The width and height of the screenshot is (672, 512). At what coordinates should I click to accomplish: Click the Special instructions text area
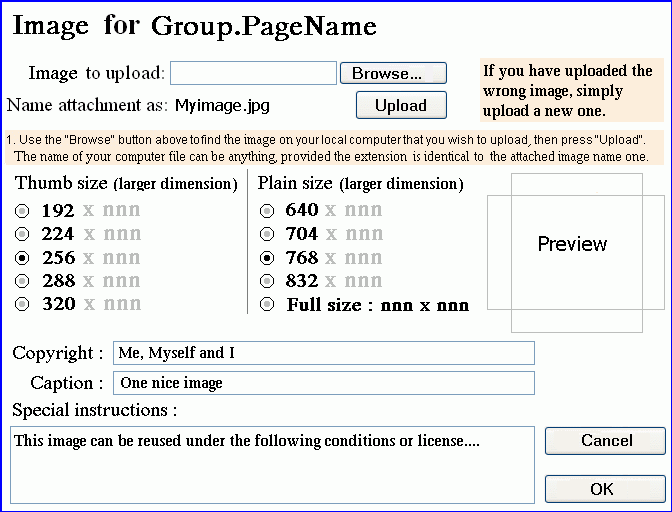coord(272,465)
